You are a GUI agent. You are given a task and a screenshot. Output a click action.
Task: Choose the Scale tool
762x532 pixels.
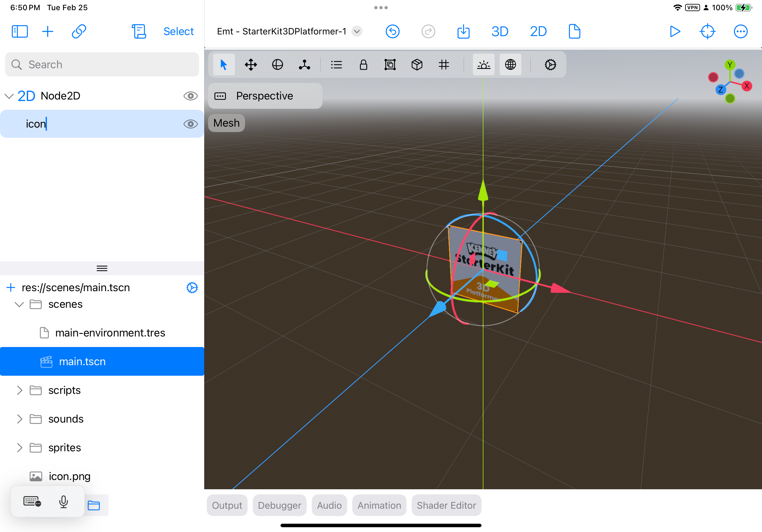304,64
